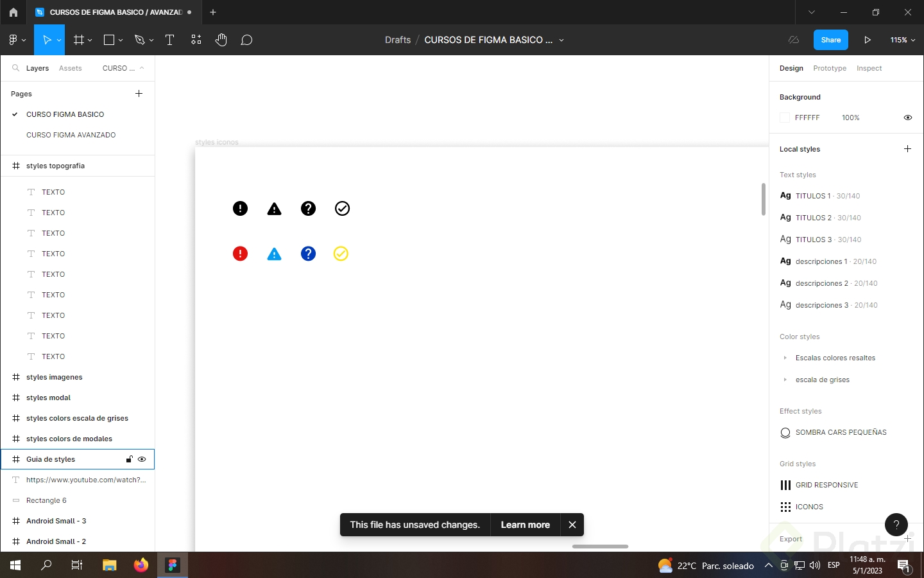Image resolution: width=924 pixels, height=578 pixels.
Task: Click the blue question mark icon on canvas
Action: click(308, 254)
